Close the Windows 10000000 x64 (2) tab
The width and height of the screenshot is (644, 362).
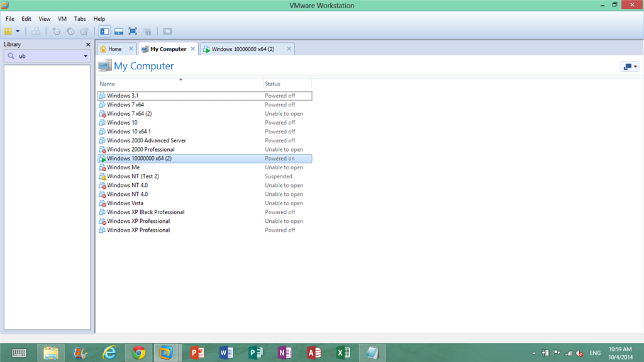pos(289,48)
